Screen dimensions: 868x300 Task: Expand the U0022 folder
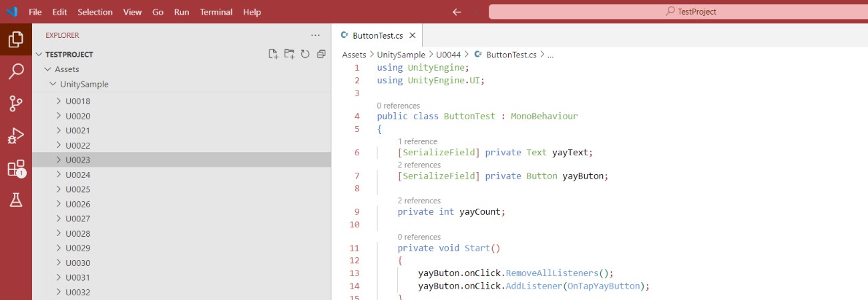click(181, 145)
